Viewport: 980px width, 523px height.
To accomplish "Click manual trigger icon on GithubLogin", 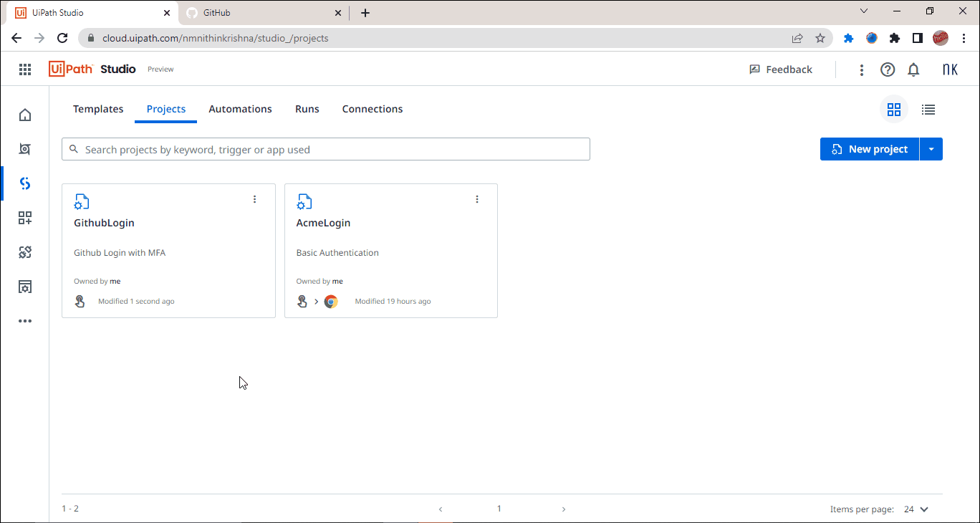I will point(80,301).
